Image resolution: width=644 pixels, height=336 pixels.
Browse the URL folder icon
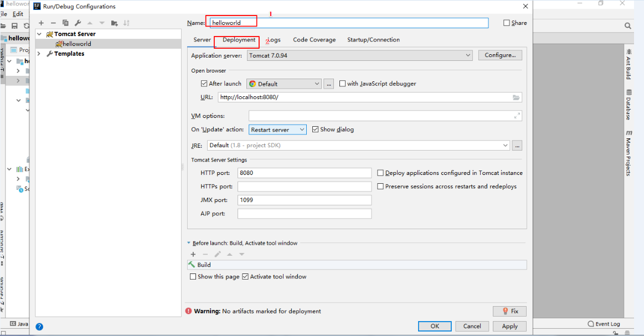516,97
